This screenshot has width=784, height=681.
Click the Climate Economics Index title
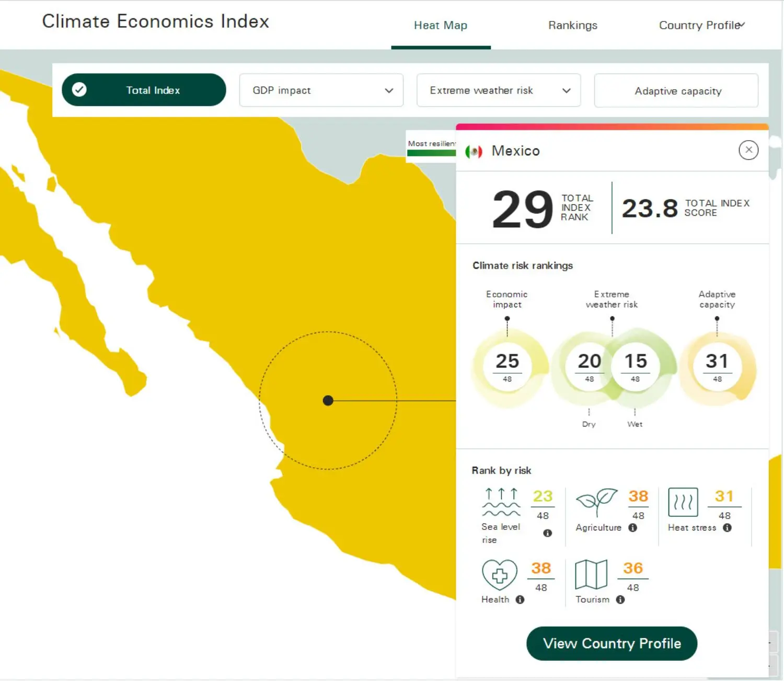(x=155, y=21)
